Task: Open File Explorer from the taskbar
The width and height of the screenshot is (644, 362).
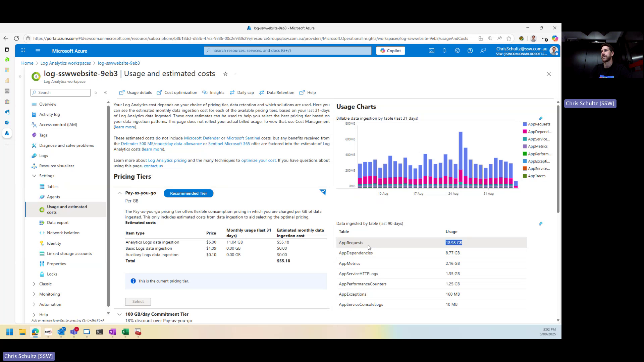Action: (22, 332)
